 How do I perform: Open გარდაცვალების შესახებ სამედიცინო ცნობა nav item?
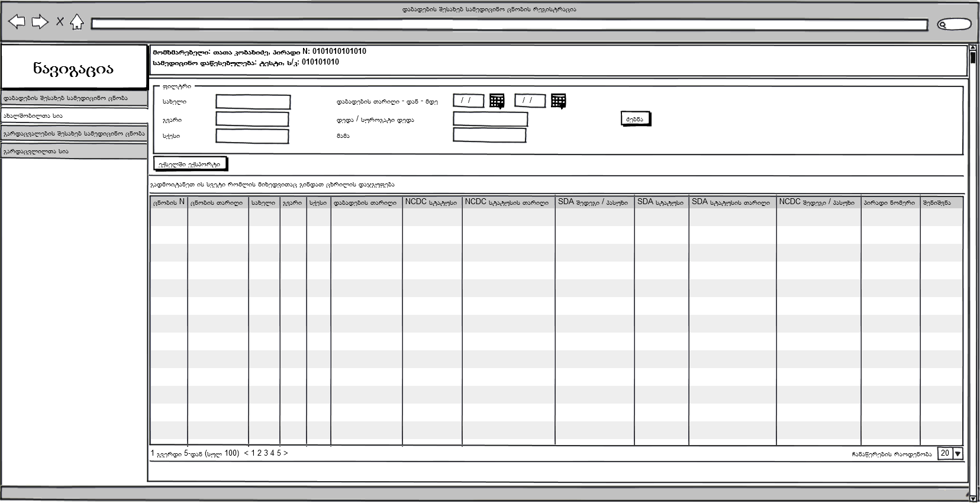[74, 134]
